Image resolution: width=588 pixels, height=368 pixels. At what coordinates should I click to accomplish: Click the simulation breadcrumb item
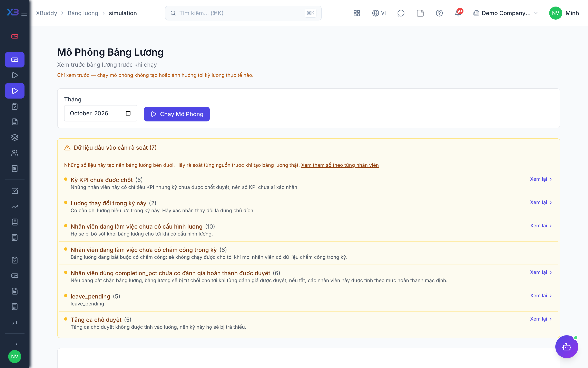[x=123, y=13]
